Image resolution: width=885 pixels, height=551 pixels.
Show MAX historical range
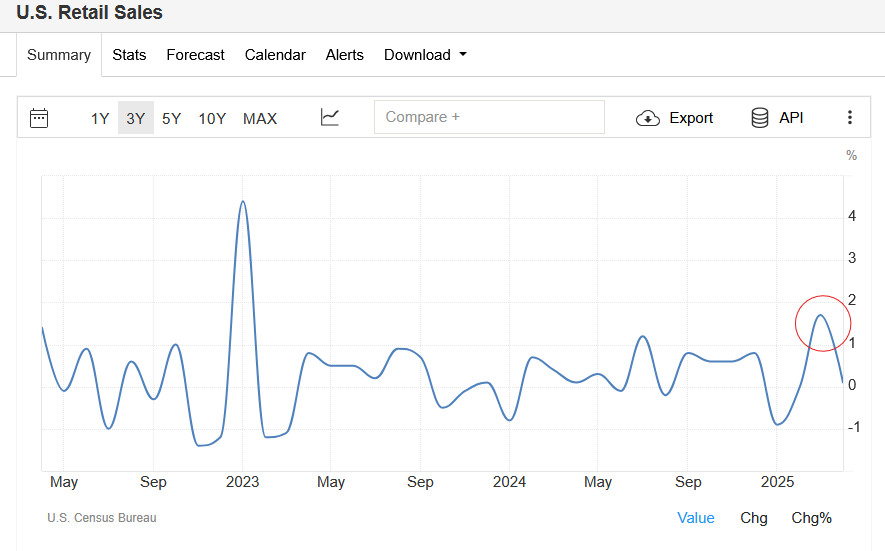(x=260, y=118)
